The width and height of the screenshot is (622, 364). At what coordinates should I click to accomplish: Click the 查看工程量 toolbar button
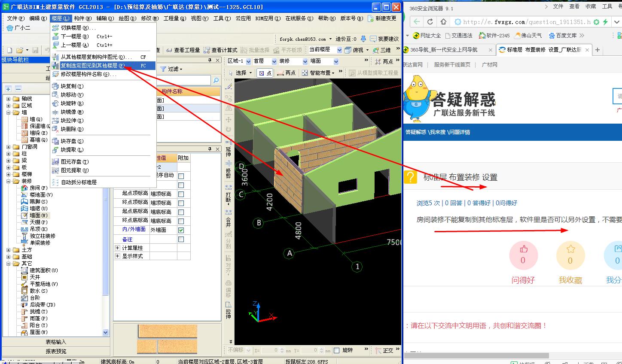point(183,50)
